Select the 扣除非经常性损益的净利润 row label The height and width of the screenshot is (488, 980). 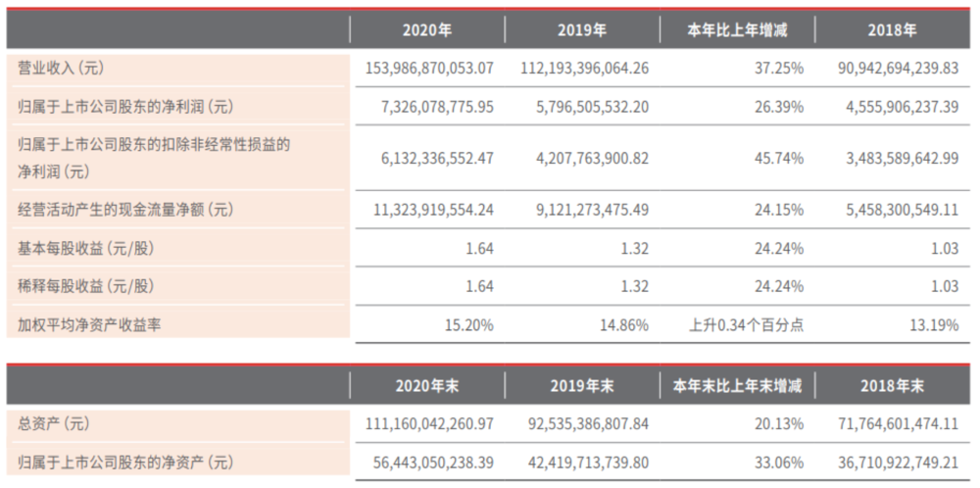click(155, 158)
